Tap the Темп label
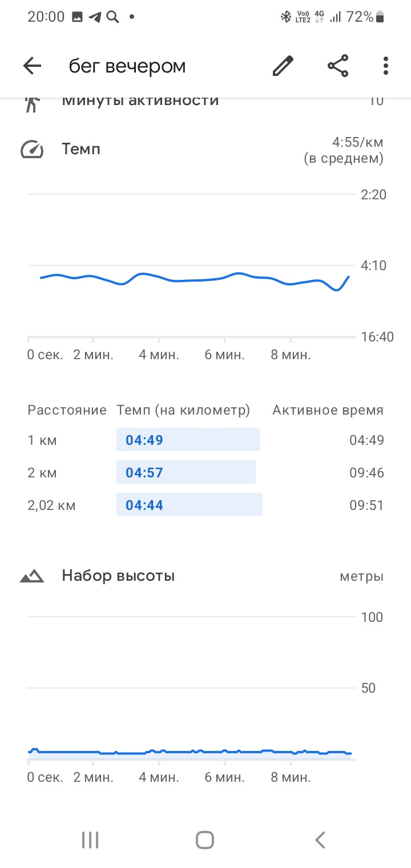 pyautogui.click(x=81, y=150)
